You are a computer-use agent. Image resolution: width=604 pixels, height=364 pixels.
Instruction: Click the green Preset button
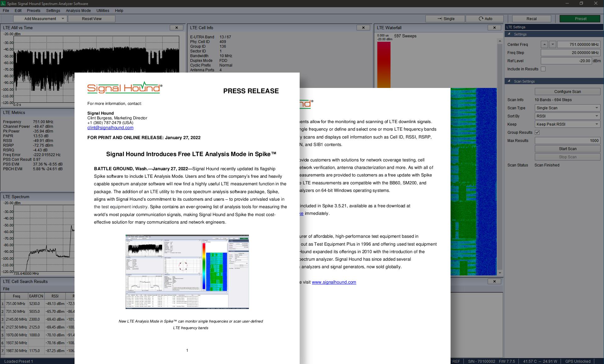(580, 19)
